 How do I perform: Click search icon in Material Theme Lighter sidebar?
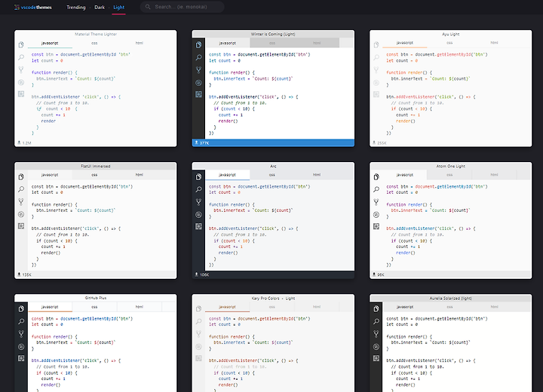coord(21,57)
